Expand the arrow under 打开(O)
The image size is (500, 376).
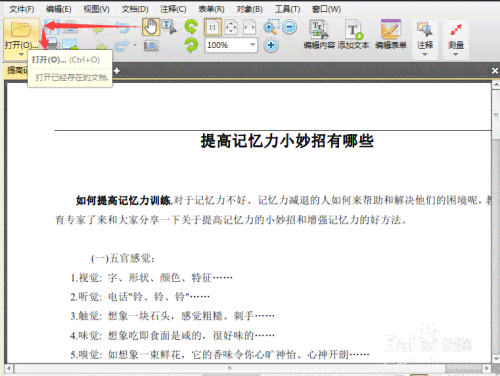pyautogui.click(x=21, y=54)
